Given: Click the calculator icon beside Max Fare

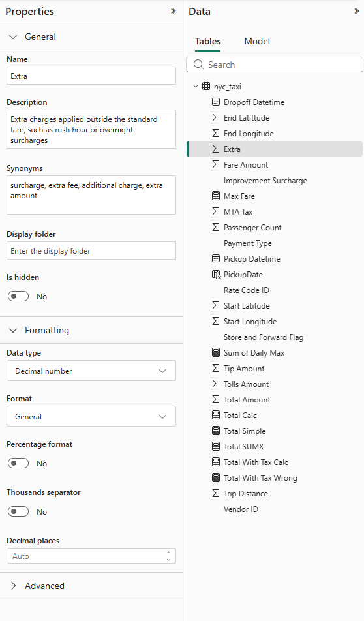Looking at the screenshot, I should click(215, 196).
